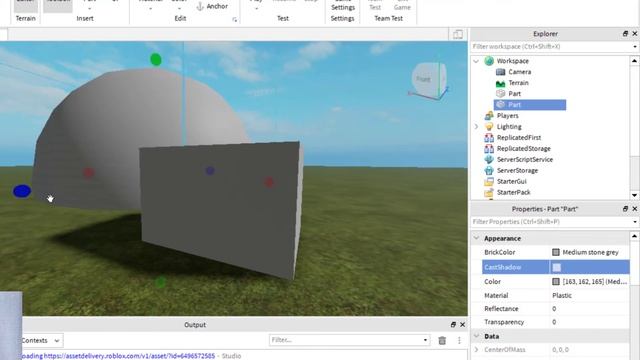Screen dimensions: 640x360
Task: Click the Explorer scrollbar down arrow
Action: click(x=634, y=195)
